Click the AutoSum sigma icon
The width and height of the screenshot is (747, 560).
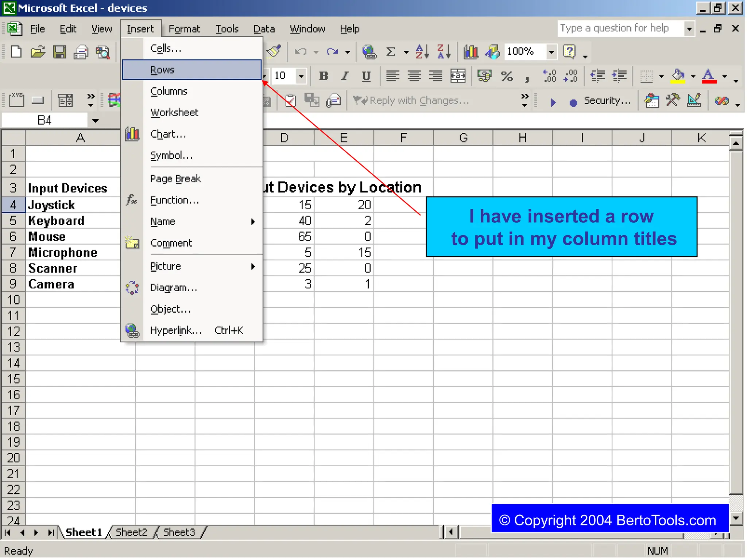(391, 52)
